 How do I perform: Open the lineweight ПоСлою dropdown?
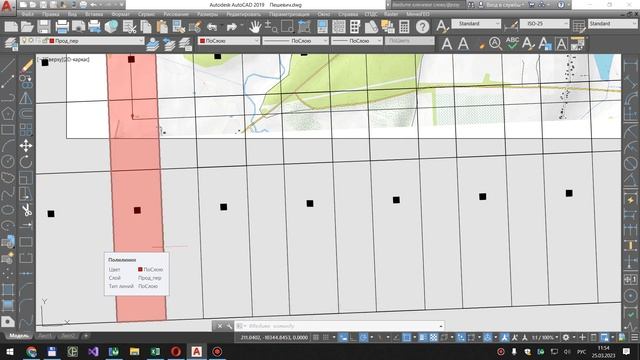pyautogui.click(x=356, y=41)
